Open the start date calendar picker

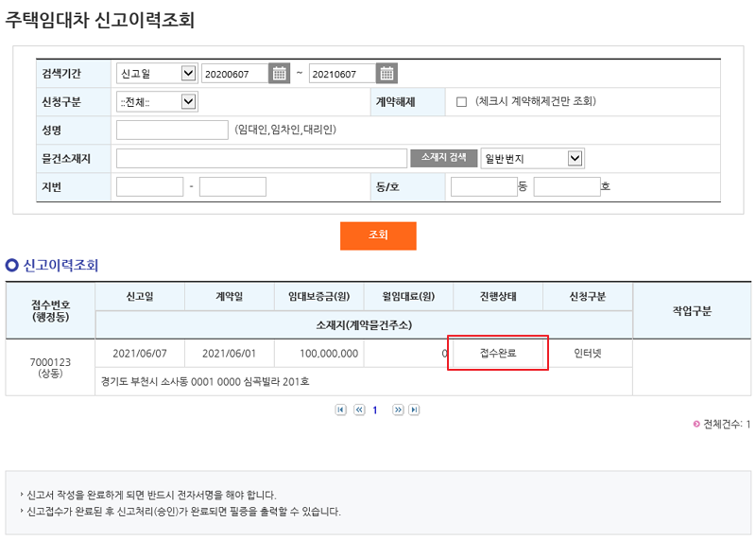coord(279,74)
